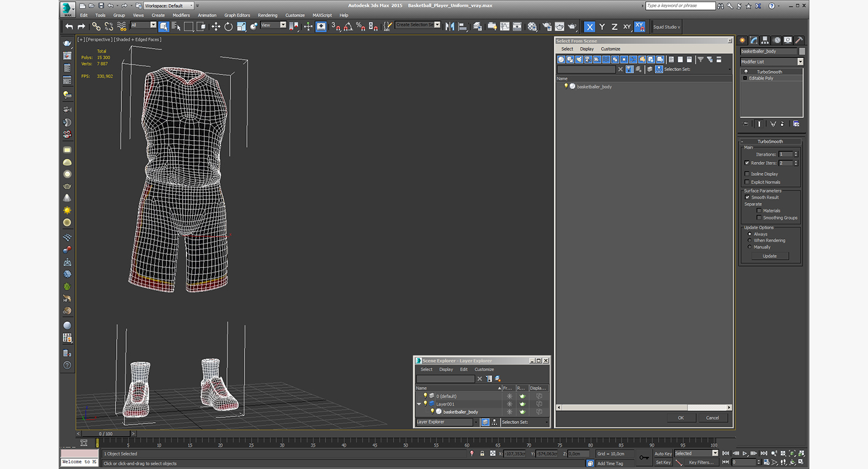
Task: Open the Graph Editors menu
Action: coord(237,15)
